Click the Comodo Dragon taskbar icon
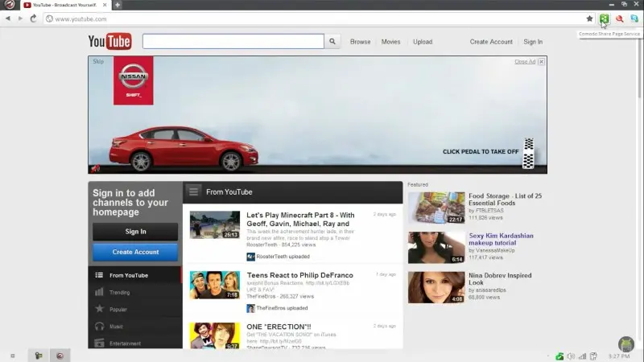644x362 pixels. click(x=60, y=356)
